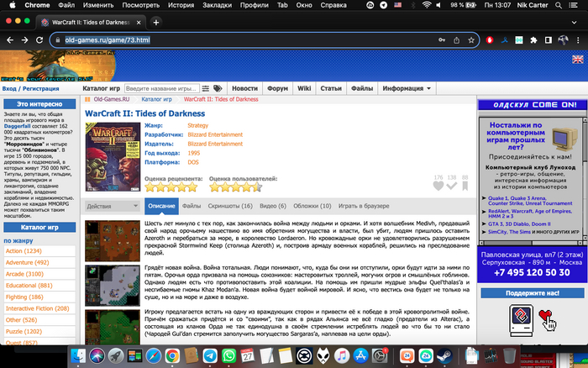Click into the game name search field

161,88
